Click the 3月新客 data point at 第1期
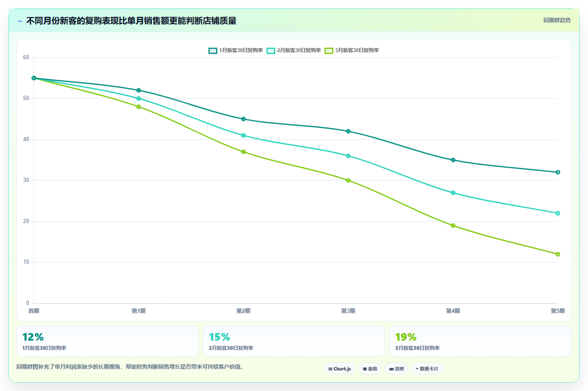588x391 pixels. click(139, 107)
